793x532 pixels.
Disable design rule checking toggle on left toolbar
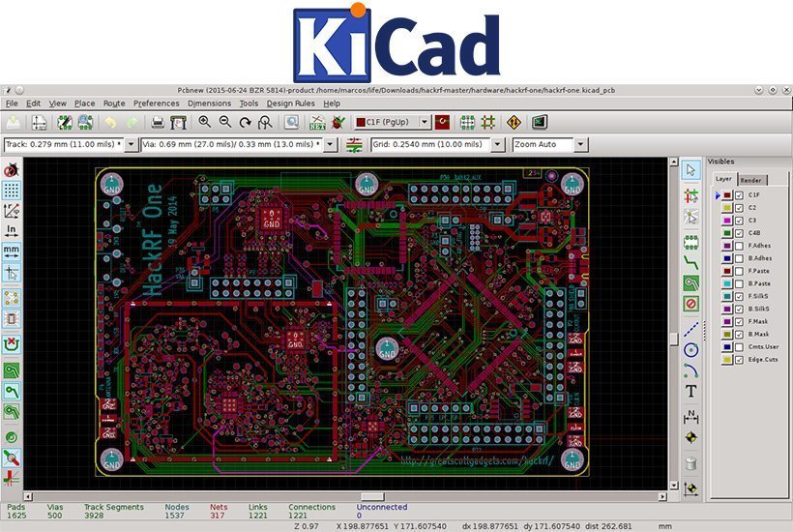(x=12, y=170)
